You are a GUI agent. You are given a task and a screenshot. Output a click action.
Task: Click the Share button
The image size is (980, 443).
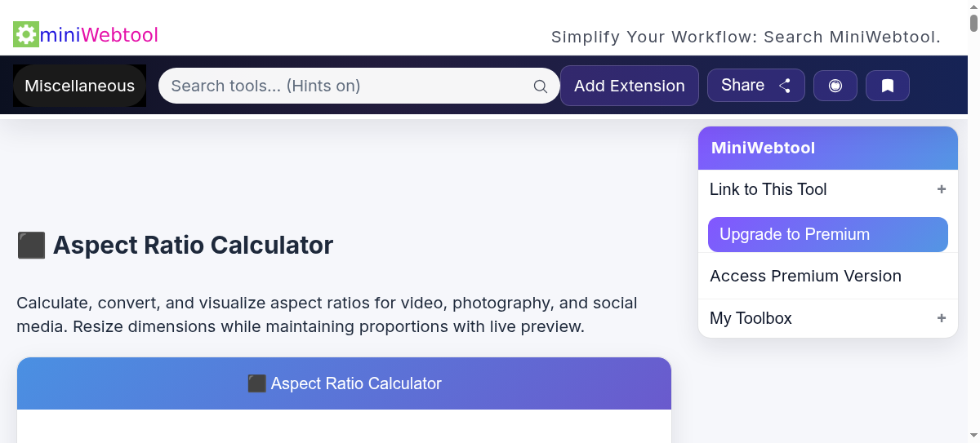[x=756, y=86]
